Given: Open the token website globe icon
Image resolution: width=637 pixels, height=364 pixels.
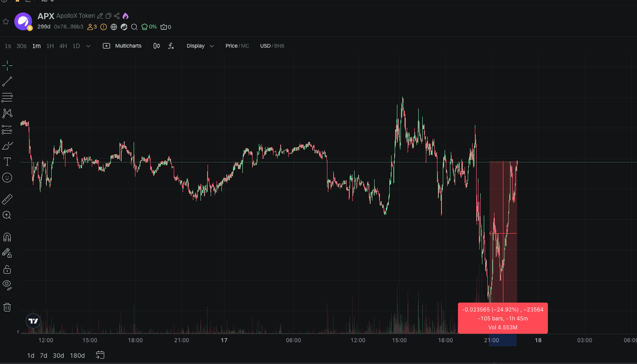Looking at the screenshot, I should point(114,27).
